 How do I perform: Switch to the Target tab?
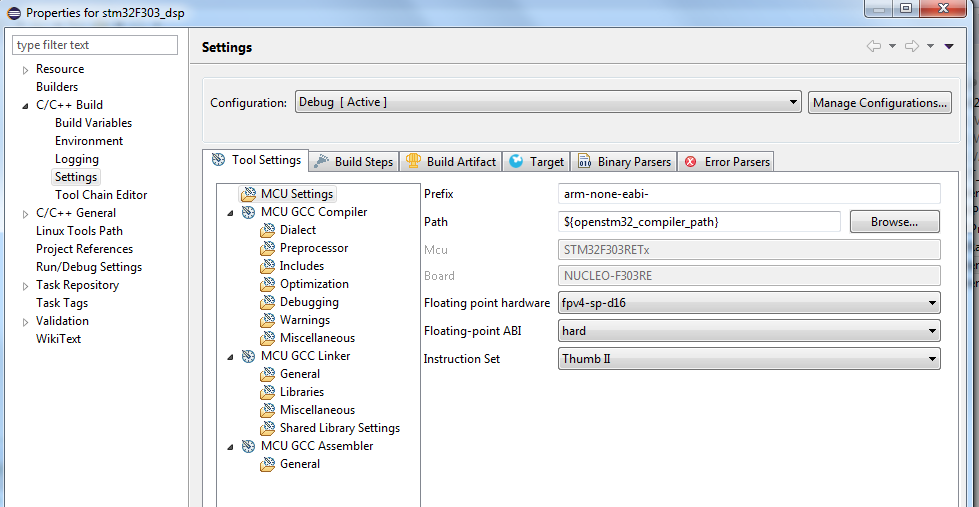(537, 162)
